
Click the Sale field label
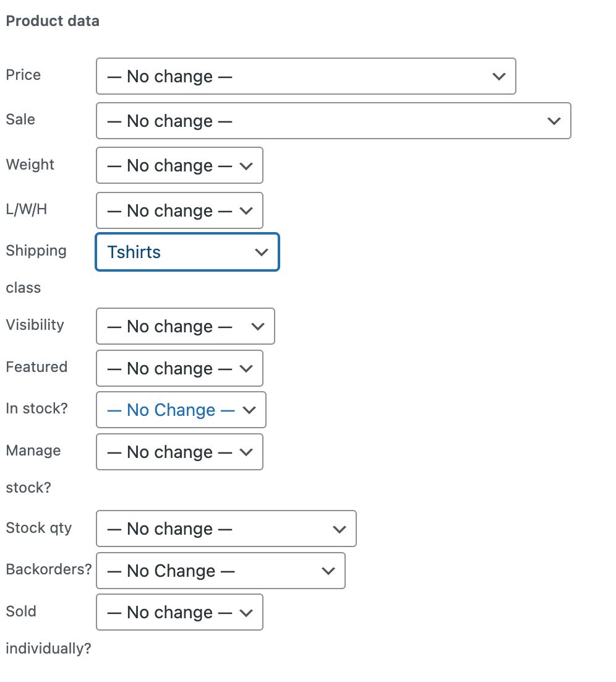tap(20, 119)
